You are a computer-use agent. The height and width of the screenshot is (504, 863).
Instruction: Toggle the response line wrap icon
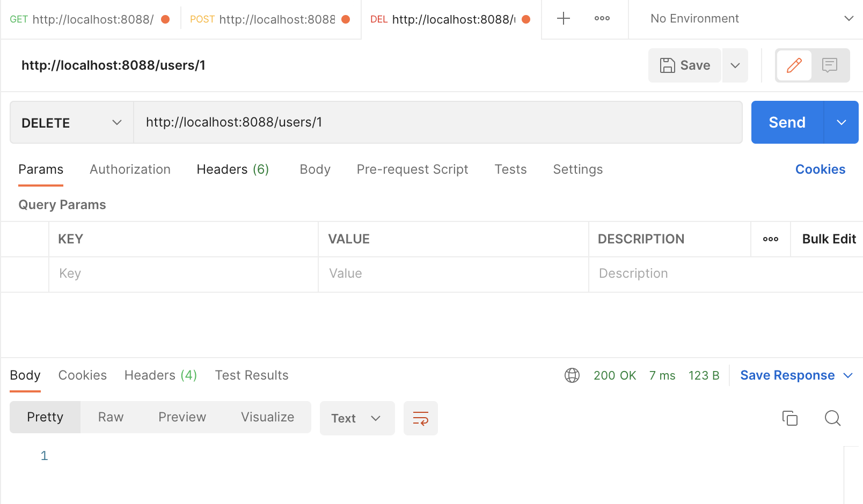(421, 418)
